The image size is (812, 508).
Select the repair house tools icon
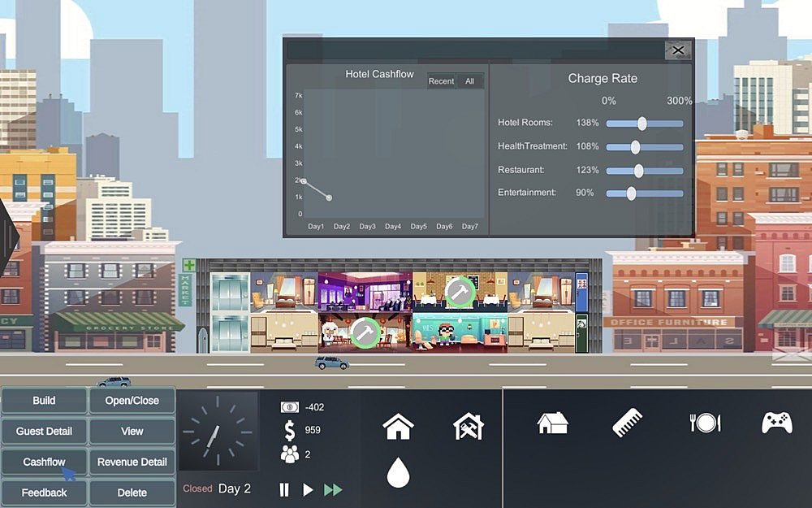coord(469,427)
